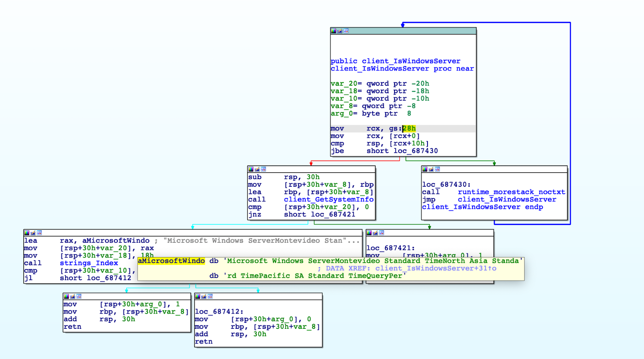Click aMicrosoftWindo operand in lea instruction

coord(116,241)
